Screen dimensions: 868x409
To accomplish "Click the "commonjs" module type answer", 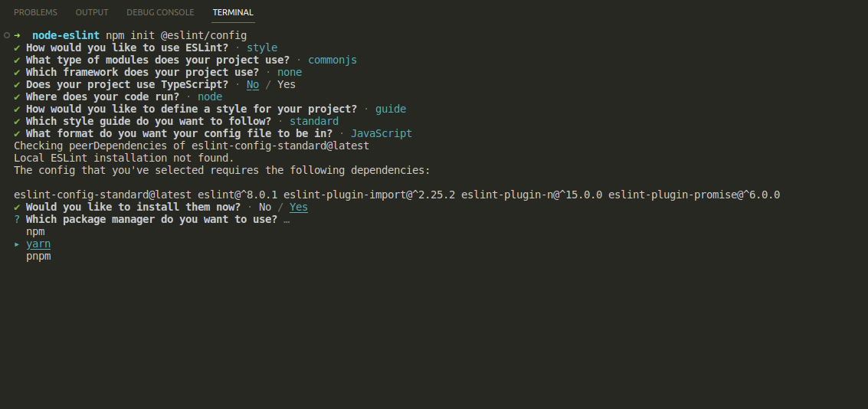I will 332,60.
